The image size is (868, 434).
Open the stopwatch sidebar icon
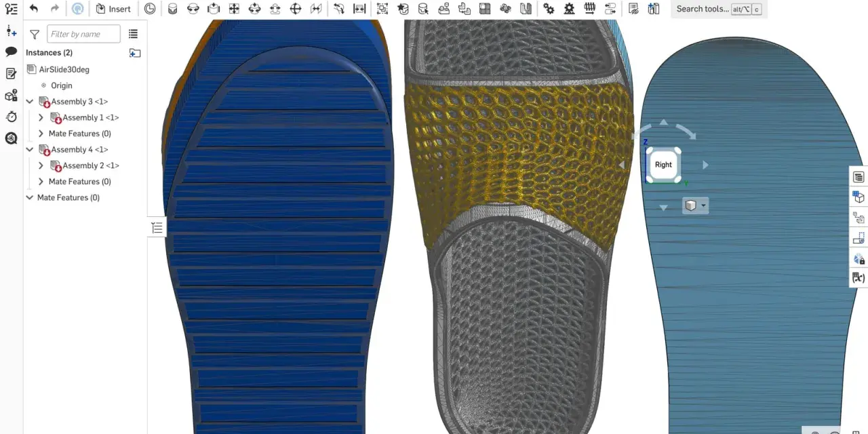click(x=11, y=117)
